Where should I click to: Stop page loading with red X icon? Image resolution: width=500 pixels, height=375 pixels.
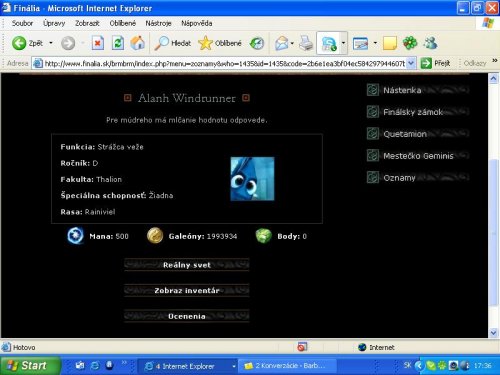(x=98, y=43)
